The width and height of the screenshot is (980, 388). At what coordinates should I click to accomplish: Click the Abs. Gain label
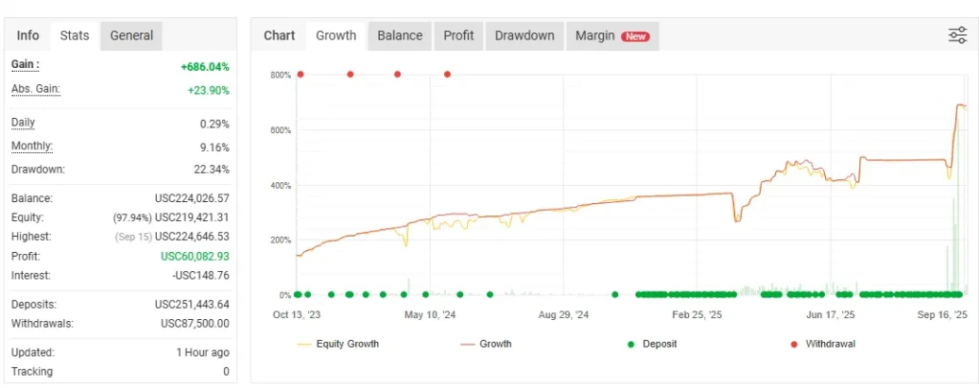click(35, 89)
